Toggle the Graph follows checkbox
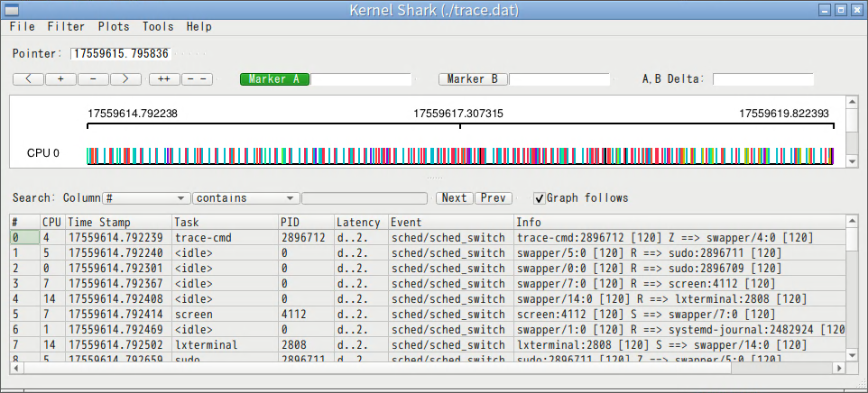This screenshot has width=868, height=393. click(540, 198)
